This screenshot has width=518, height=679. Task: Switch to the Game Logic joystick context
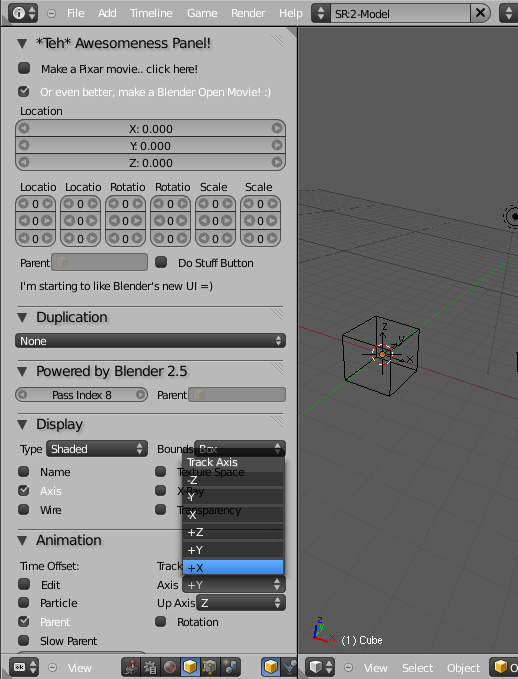(x=131, y=667)
